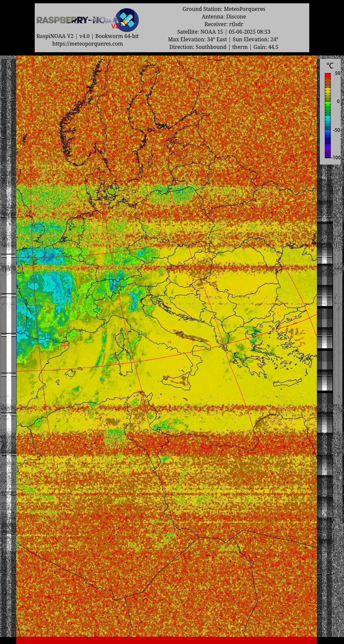Click the temperature color scale bar
The image size is (344, 644).
(328, 116)
